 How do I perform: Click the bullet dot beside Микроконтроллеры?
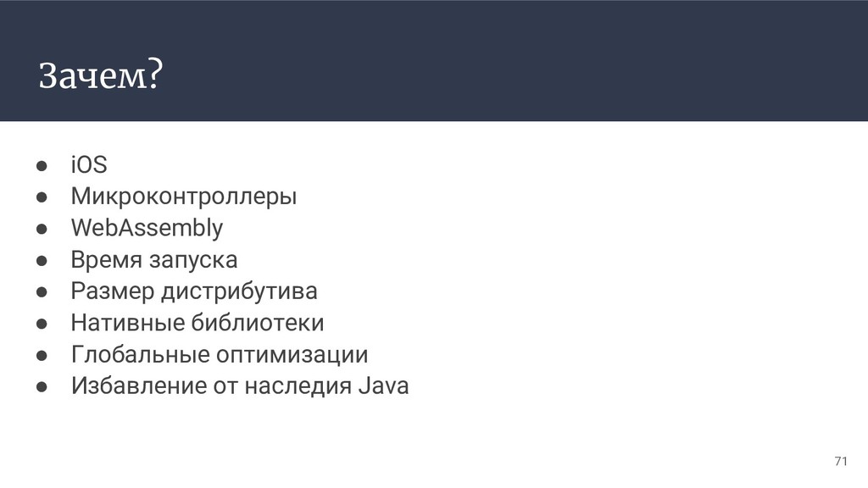click(42, 197)
